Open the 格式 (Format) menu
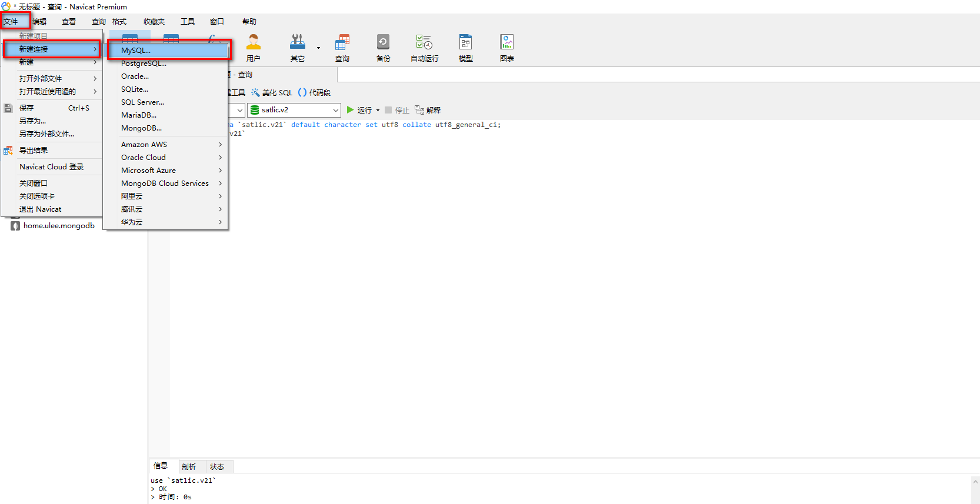Viewport: 980px width, 504px height. 119,22
